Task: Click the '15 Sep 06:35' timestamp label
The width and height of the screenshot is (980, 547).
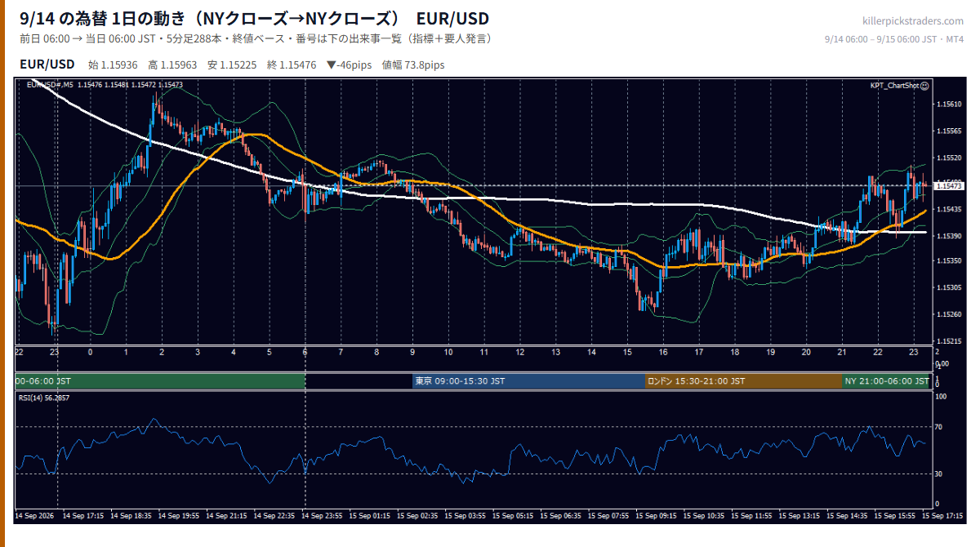Action: pos(561,516)
